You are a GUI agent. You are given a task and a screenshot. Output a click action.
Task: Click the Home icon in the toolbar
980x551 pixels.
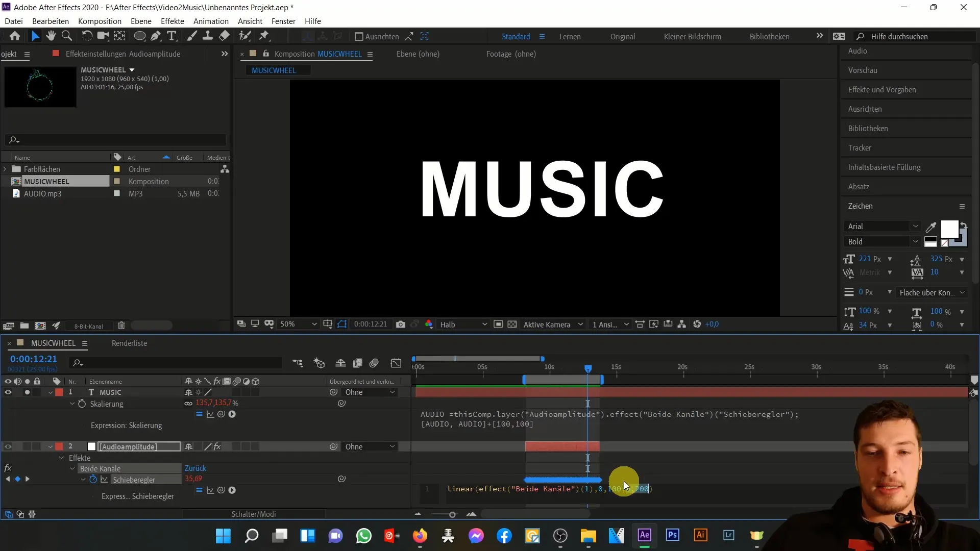[x=15, y=36]
